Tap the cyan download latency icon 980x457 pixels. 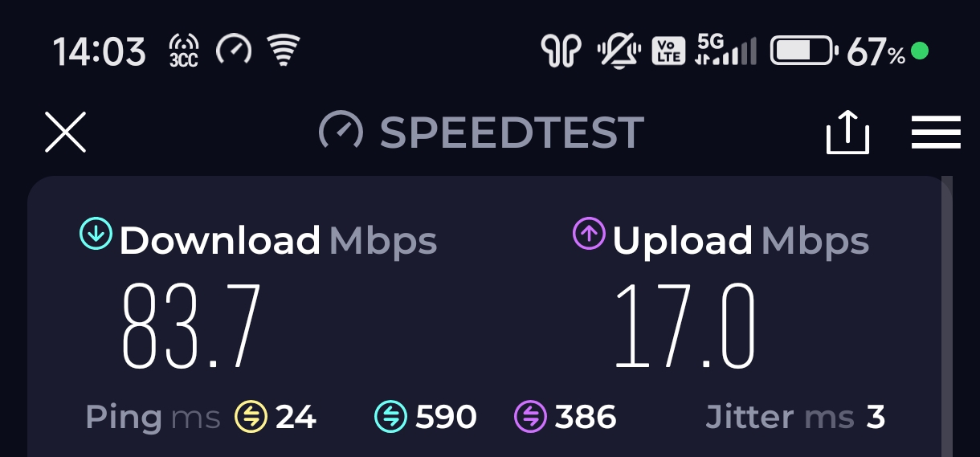[x=390, y=417]
